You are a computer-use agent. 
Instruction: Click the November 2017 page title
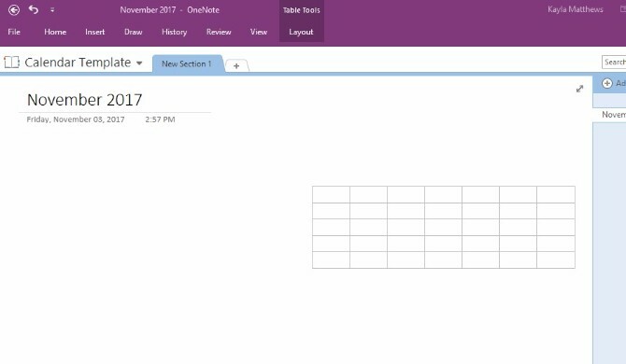click(85, 100)
